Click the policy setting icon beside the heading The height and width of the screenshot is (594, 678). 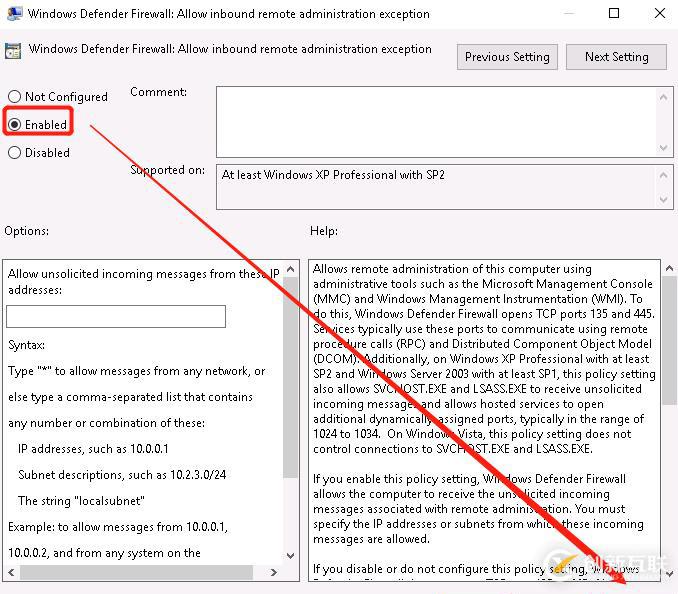pyautogui.click(x=13, y=50)
